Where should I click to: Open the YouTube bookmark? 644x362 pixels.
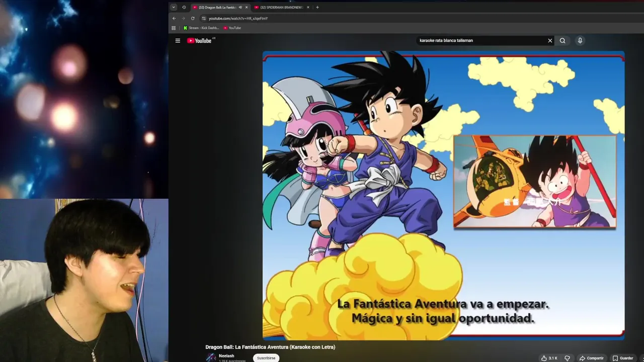232,28
